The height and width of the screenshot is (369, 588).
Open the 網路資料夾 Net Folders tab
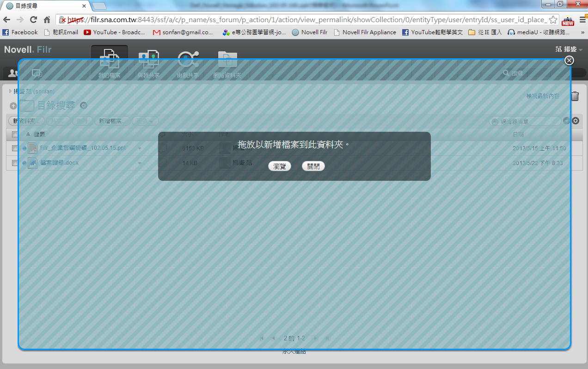pyautogui.click(x=227, y=63)
